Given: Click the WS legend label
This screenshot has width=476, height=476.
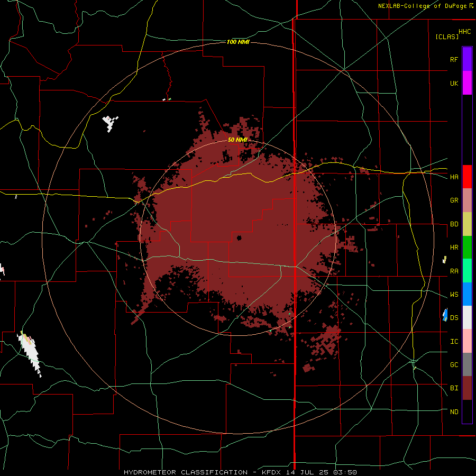Looking at the screenshot, I should (454, 294).
